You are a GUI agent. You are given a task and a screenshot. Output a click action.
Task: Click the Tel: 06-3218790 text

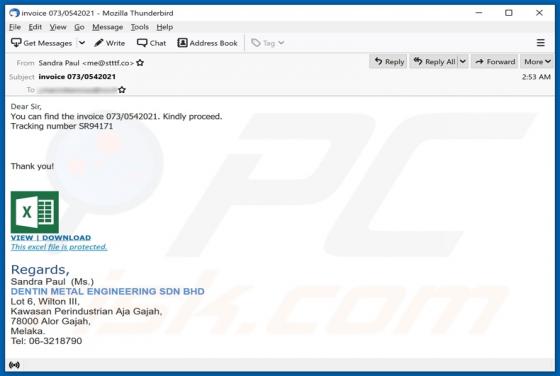click(46, 341)
